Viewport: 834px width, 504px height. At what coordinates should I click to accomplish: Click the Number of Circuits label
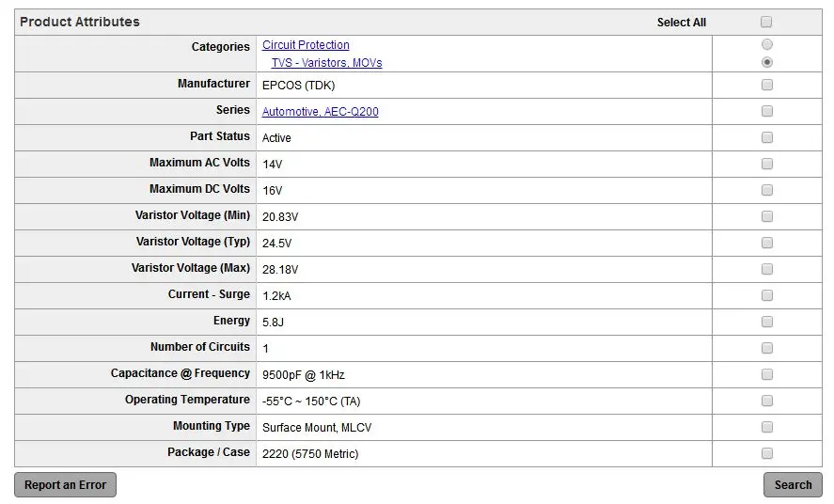(200, 347)
